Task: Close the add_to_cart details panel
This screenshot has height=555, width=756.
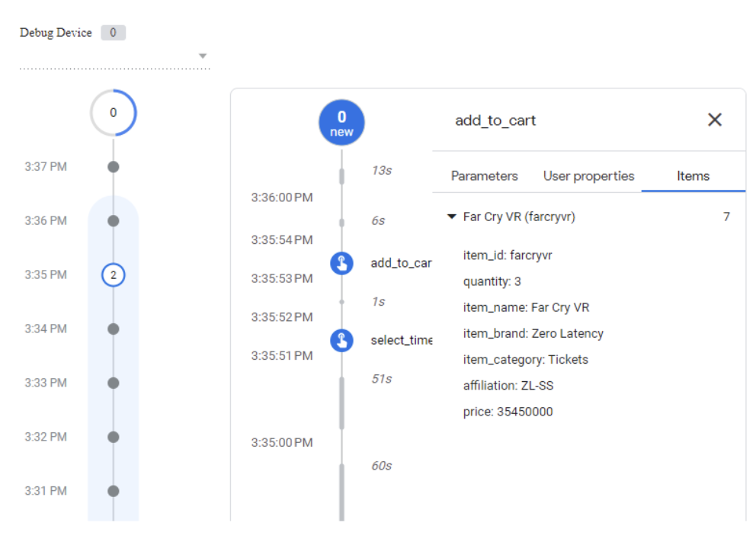Action: tap(715, 120)
